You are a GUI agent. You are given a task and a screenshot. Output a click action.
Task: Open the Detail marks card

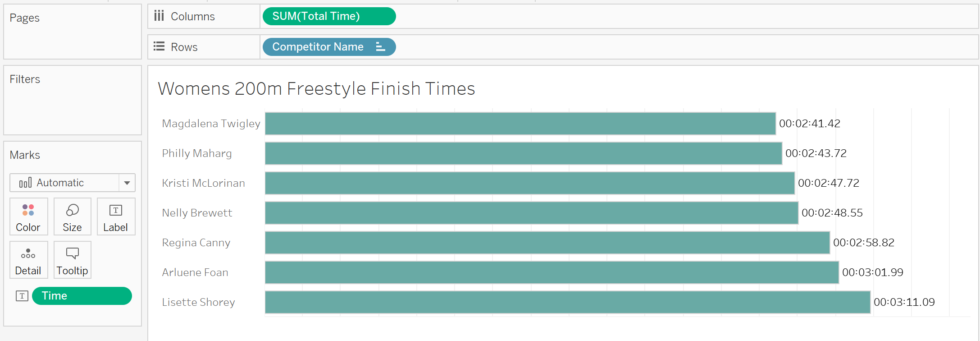pyautogui.click(x=28, y=260)
